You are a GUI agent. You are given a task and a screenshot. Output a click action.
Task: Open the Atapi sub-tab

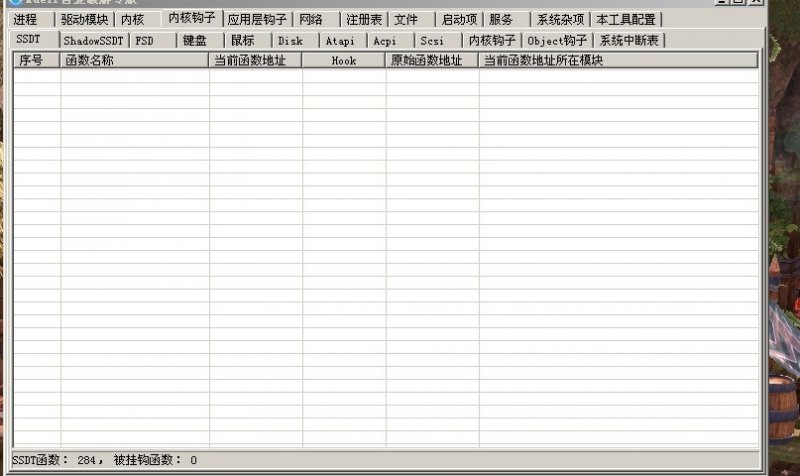(343, 41)
